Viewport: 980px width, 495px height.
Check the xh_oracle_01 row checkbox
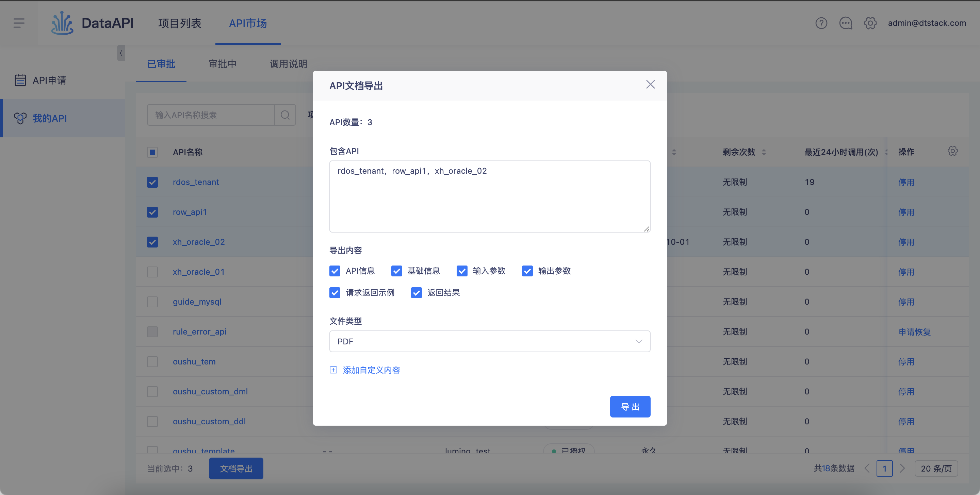(x=152, y=272)
